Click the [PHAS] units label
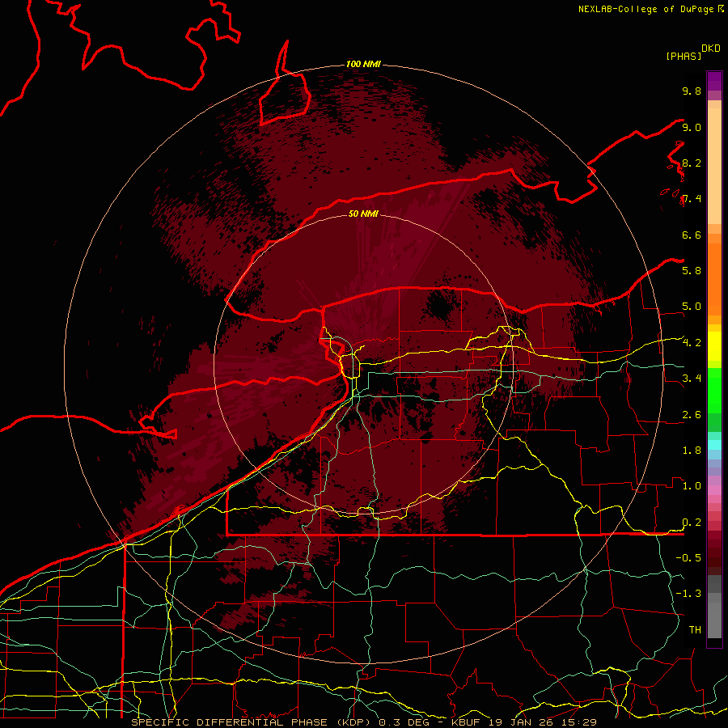 [x=684, y=56]
